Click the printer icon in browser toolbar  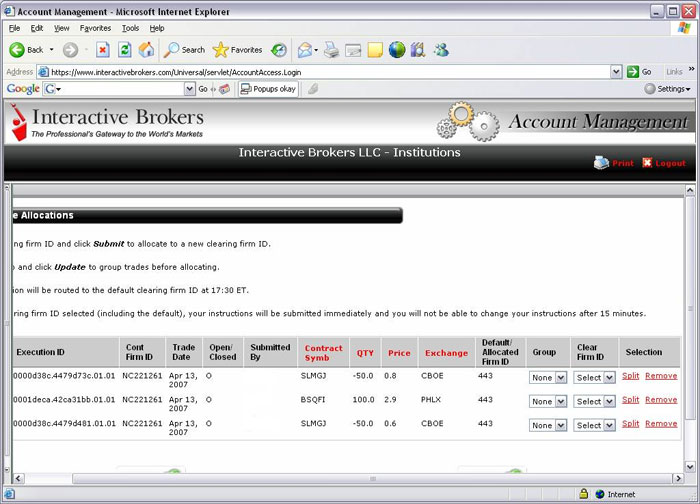[x=331, y=50]
